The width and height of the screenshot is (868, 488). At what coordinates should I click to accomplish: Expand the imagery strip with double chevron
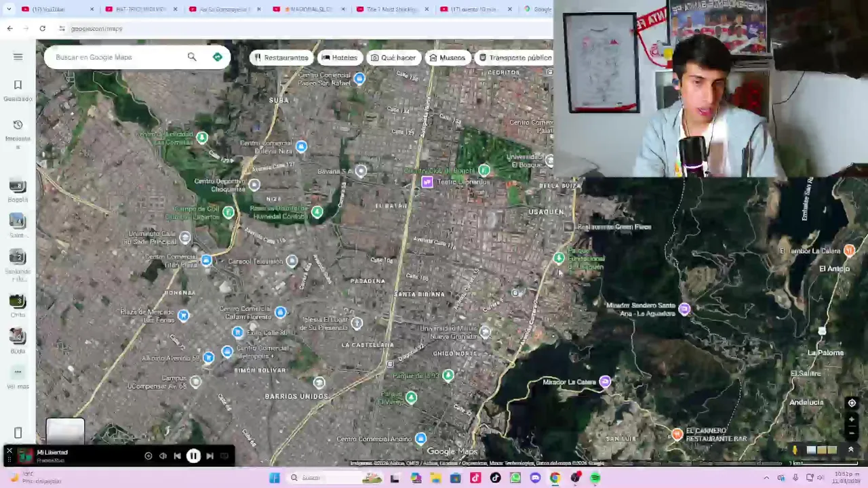(x=851, y=449)
